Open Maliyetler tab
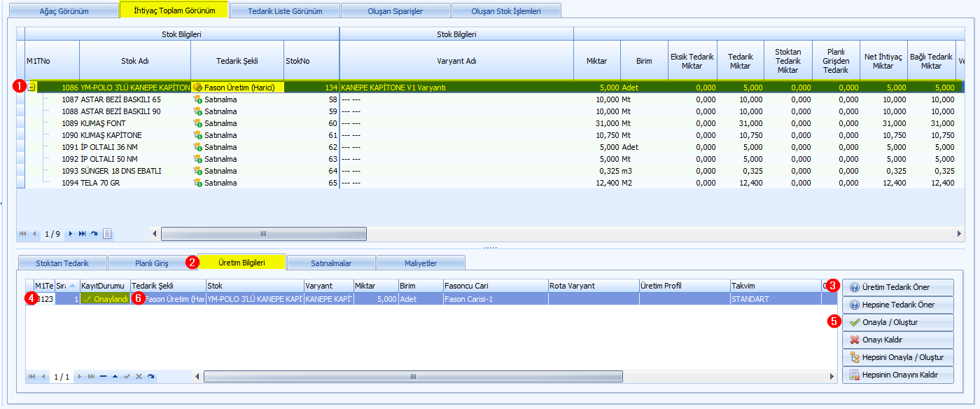This screenshot has width=980, height=409. [421, 263]
